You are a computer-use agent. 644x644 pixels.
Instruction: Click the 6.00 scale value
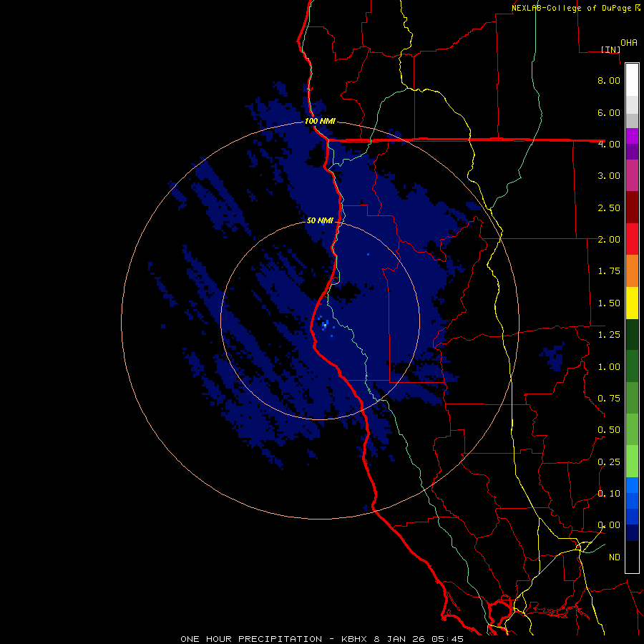coord(609,112)
